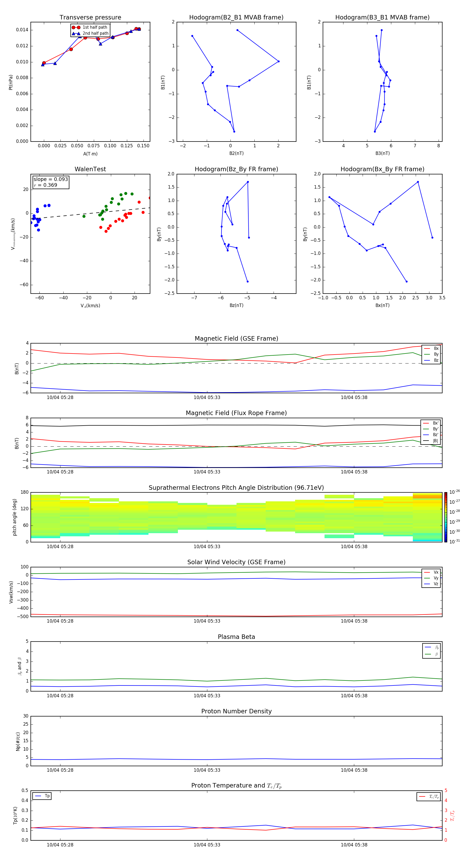Click the Walen test 'V_A(km/s)' axis label
This screenshot has height=868, width=473.
click(90, 306)
